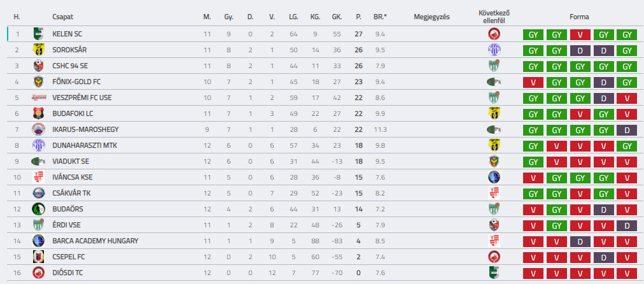
Task: Click the Csepel FC team crest
Action: [39, 257]
